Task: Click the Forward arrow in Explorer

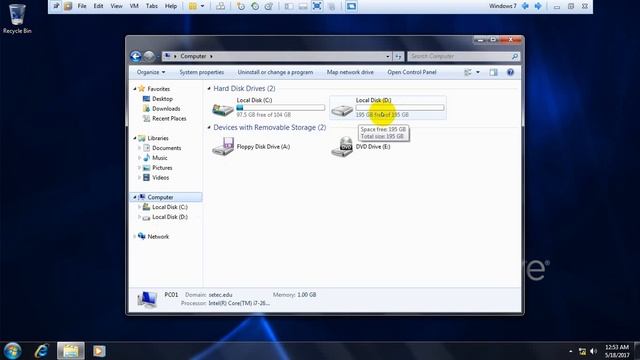Action: (x=149, y=56)
